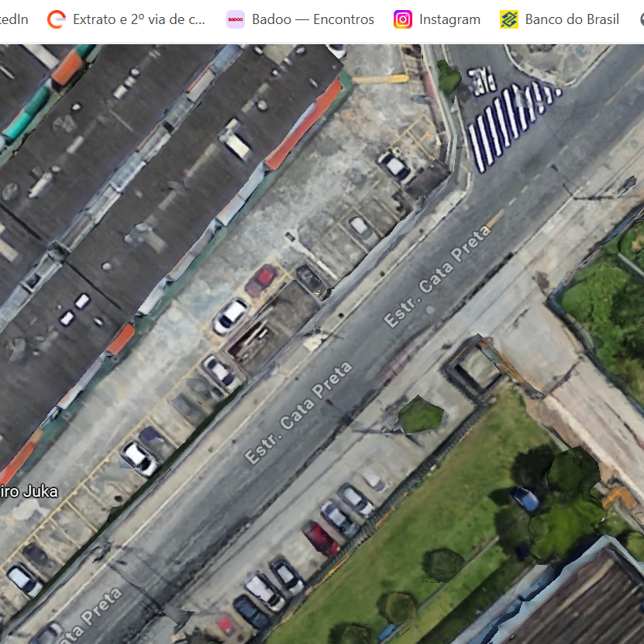
Task: Open the Badoo — Encontros bookmark
Action: coord(300,19)
